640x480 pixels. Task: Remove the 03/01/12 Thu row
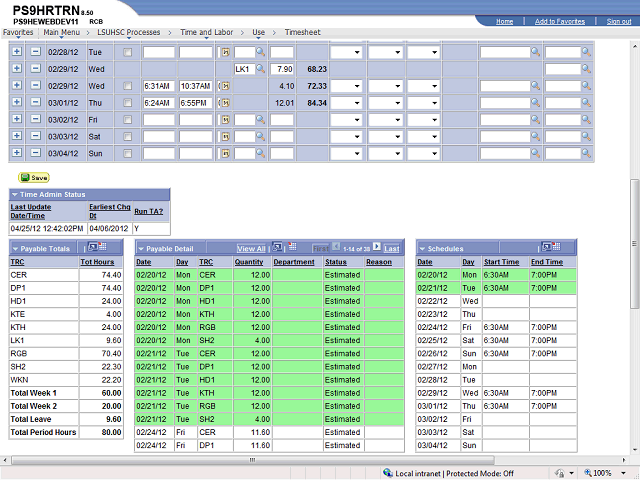click(x=36, y=102)
